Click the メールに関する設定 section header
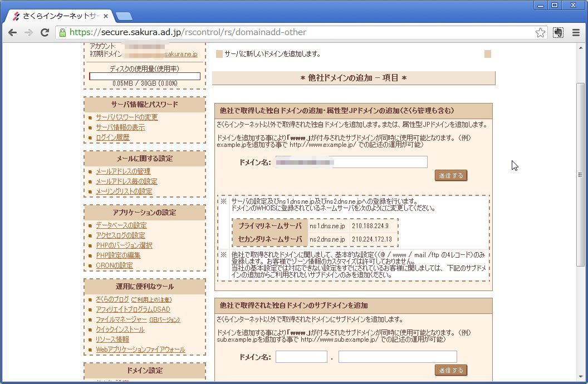This screenshot has width=588, height=384. tap(145, 159)
